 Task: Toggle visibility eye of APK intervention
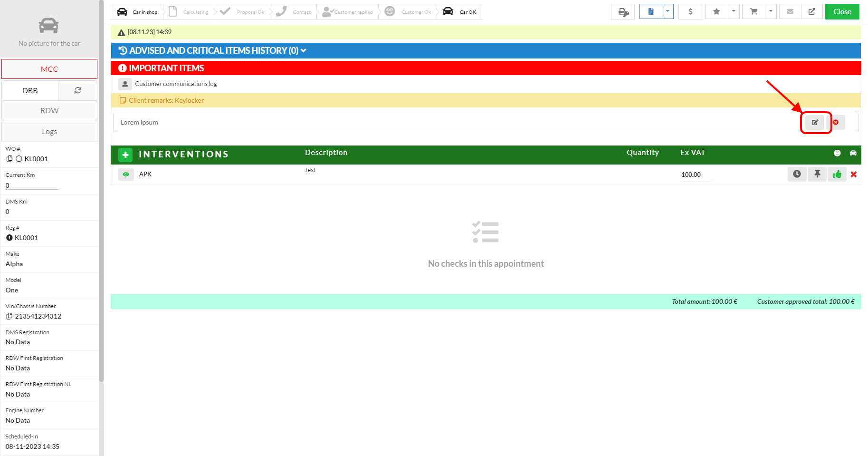tap(126, 175)
